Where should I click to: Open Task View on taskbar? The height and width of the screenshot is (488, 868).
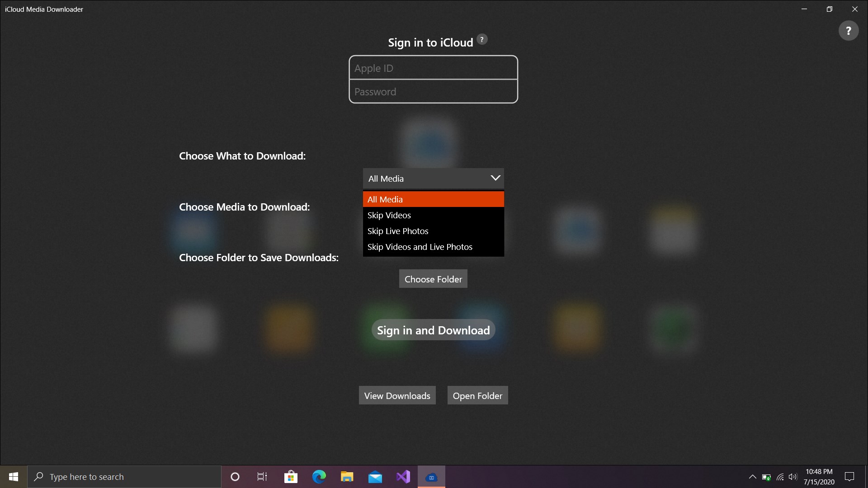[262, 477]
